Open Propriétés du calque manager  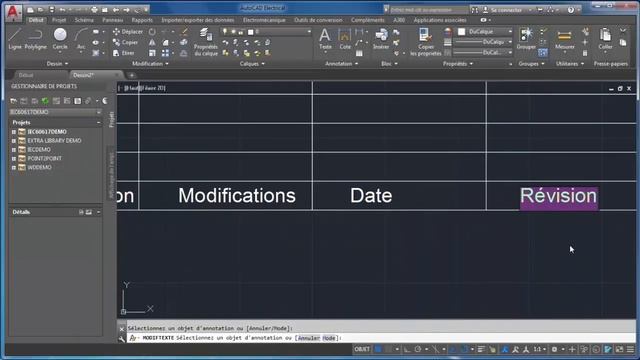(x=206, y=42)
